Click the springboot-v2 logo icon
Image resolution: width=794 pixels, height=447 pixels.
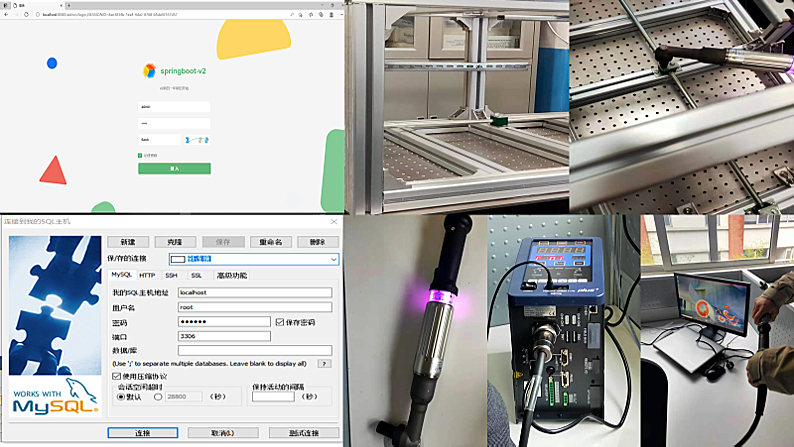(x=150, y=71)
